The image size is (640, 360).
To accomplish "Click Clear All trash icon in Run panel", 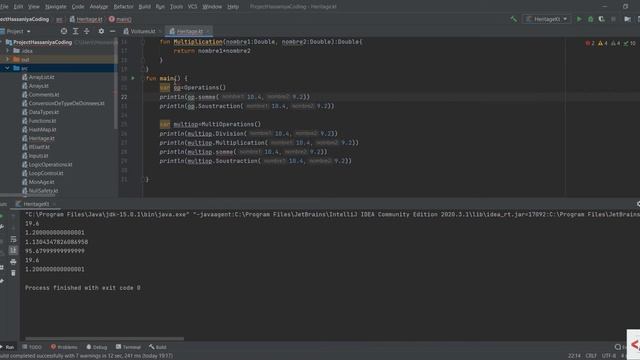I will tap(13, 273).
